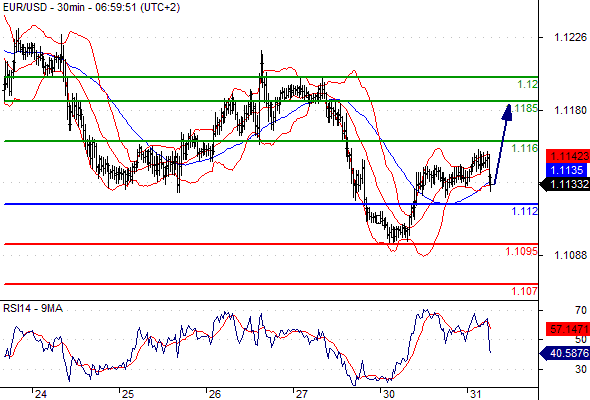Image resolution: width=590 pixels, height=400 pixels.
Task: Click date 24 on the time axis
Action: (41, 394)
